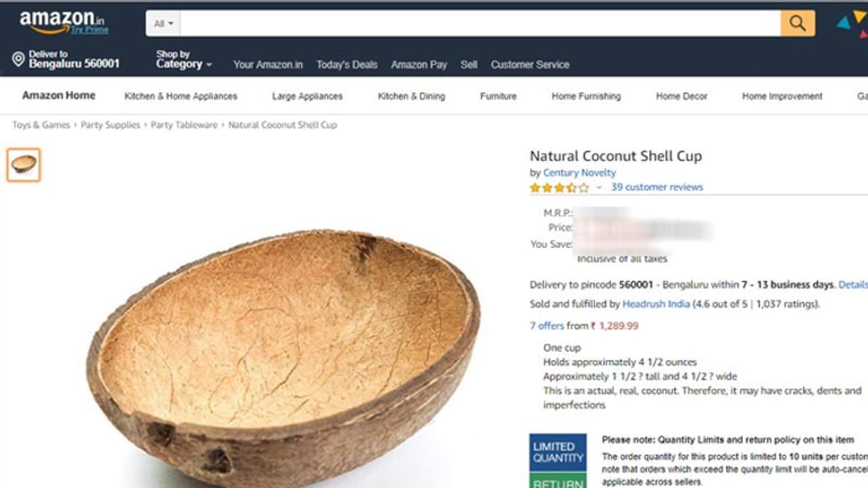Image resolution: width=868 pixels, height=488 pixels.
Task: View the 7 offers link
Action: (547, 326)
